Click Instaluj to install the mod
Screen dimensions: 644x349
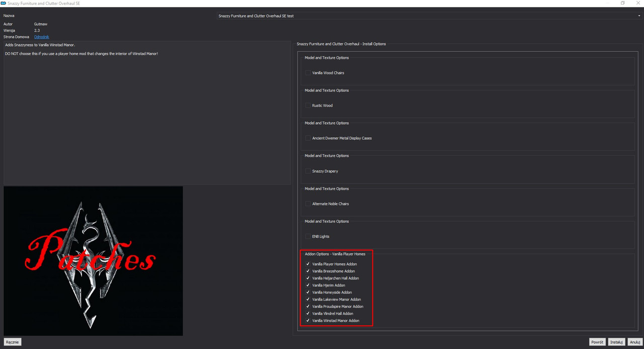pos(617,342)
